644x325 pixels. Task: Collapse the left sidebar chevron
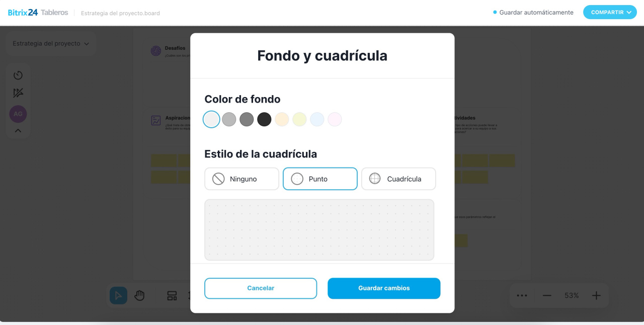tap(18, 131)
